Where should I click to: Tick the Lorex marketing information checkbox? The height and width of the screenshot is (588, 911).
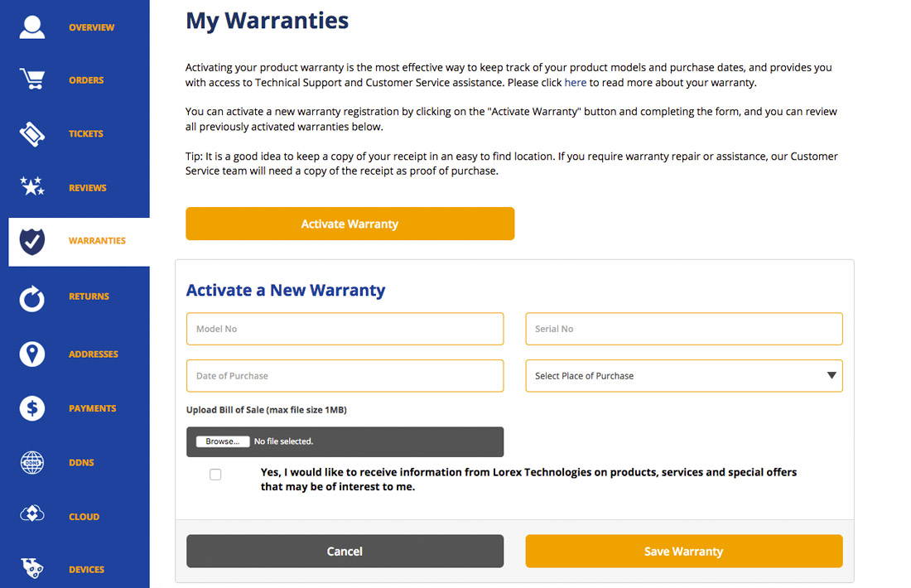215,475
